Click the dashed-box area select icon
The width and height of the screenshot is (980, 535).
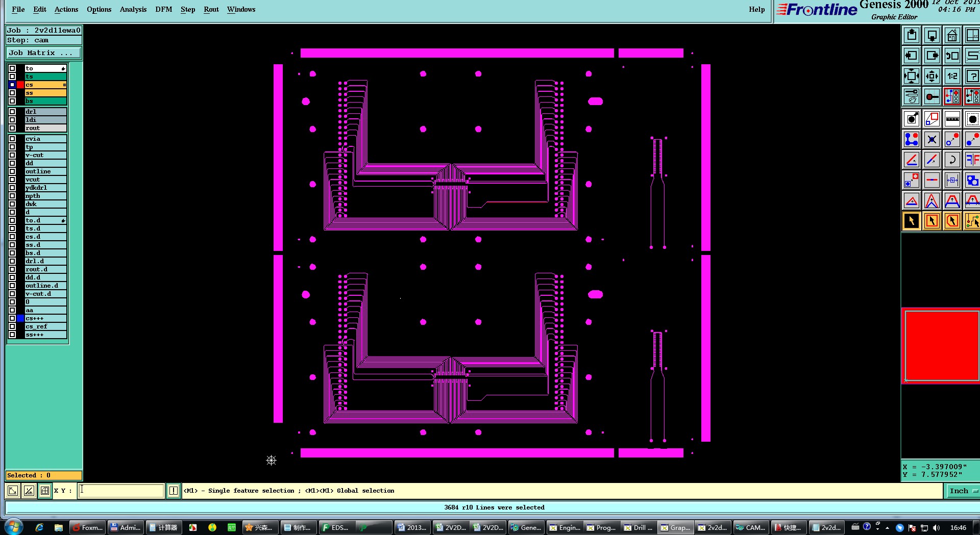click(972, 119)
